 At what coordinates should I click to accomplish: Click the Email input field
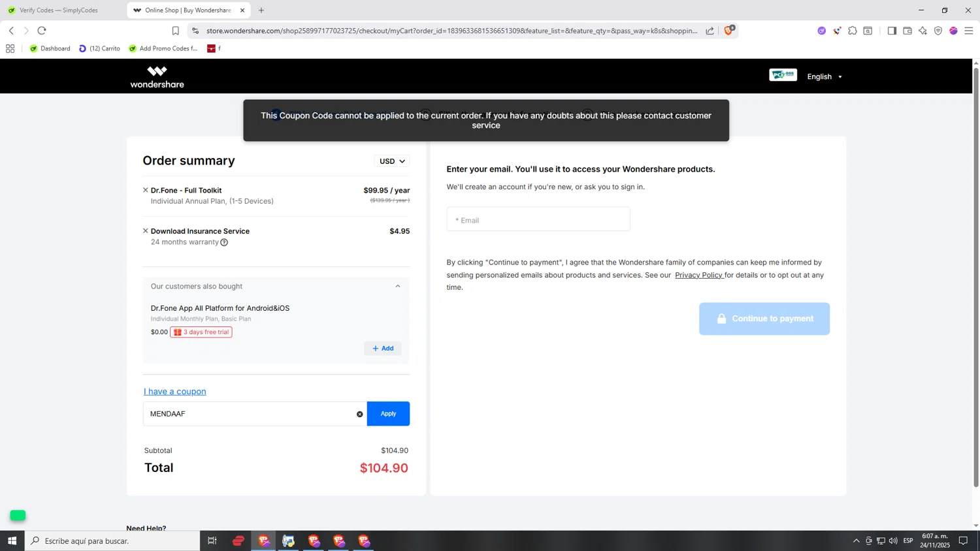tap(538, 219)
